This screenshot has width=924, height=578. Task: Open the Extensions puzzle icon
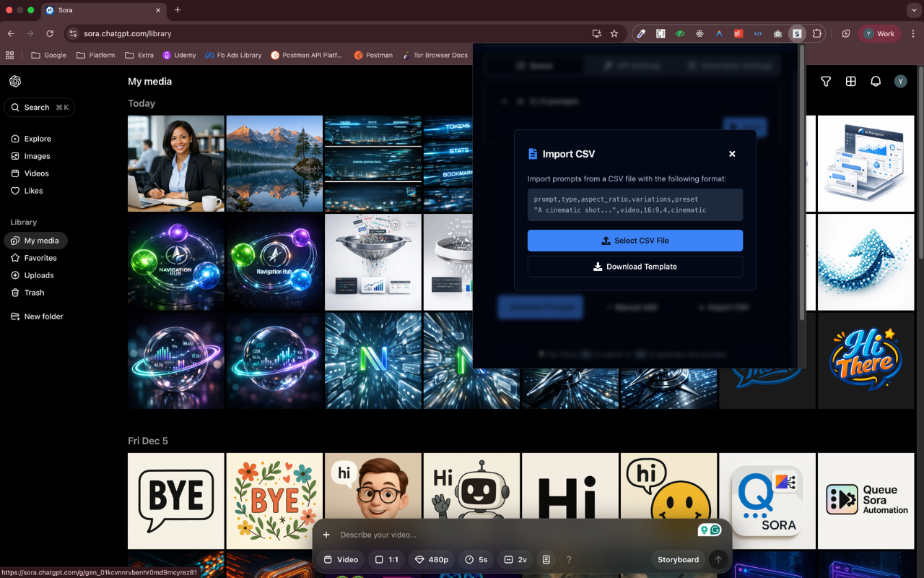click(x=817, y=33)
